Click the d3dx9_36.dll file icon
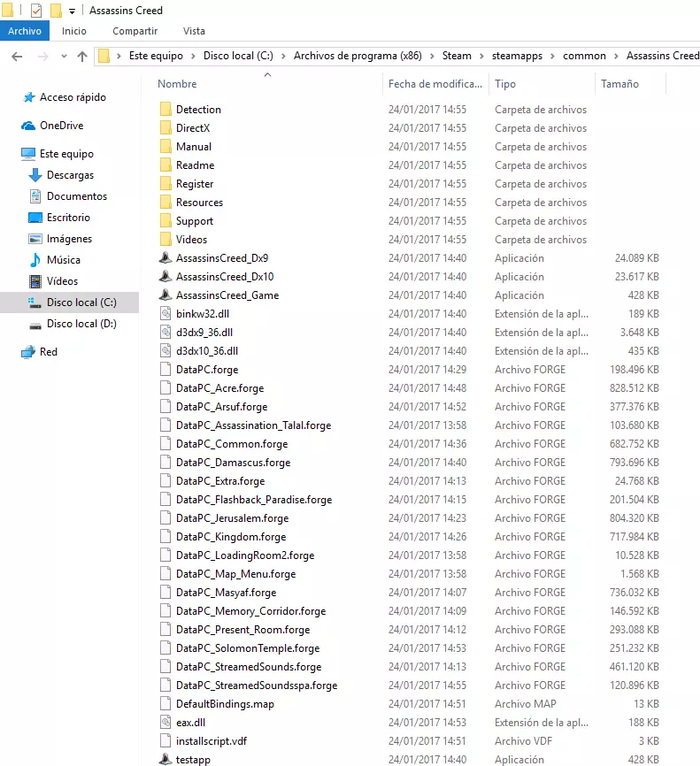Image resolution: width=700 pixels, height=766 pixels. [165, 332]
